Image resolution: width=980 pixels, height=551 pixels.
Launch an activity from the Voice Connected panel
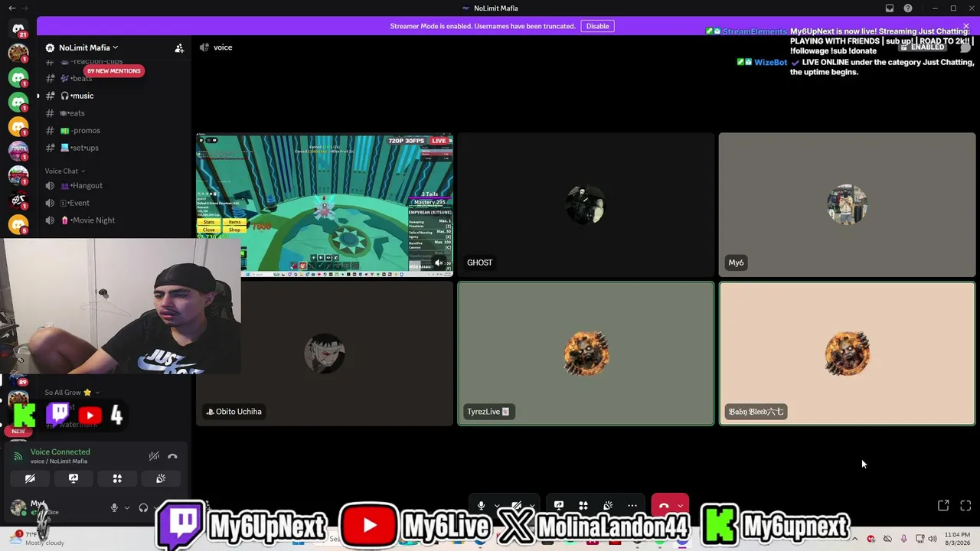tap(117, 478)
